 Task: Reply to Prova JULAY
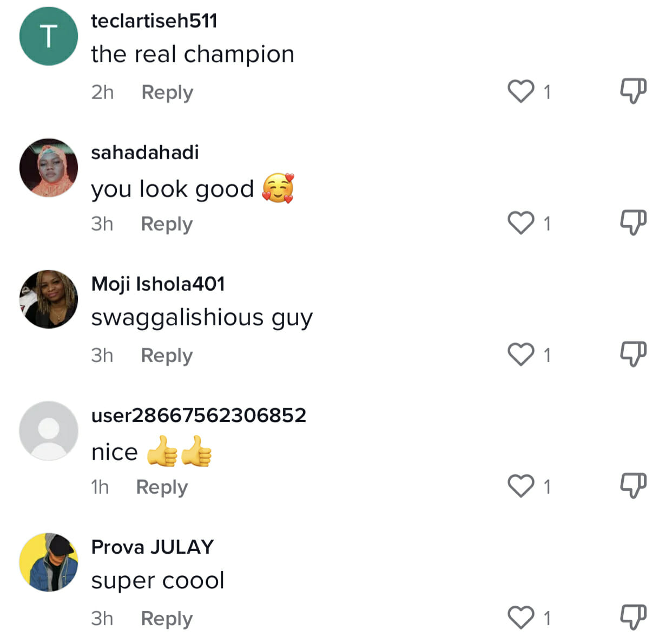point(167,619)
